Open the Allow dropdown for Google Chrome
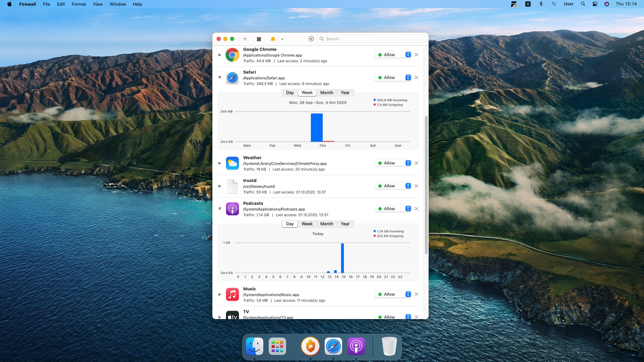The width and height of the screenshot is (644, 362). tap(393, 55)
